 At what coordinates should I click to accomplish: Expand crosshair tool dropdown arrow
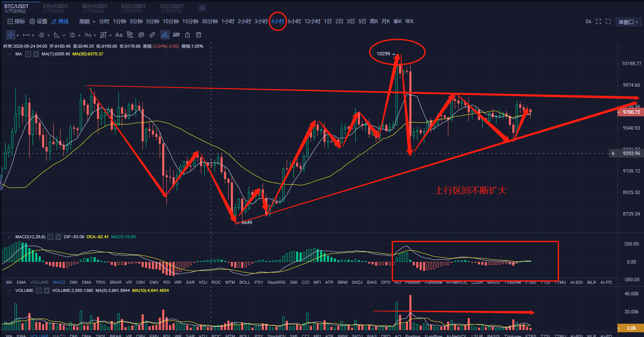[18, 35]
